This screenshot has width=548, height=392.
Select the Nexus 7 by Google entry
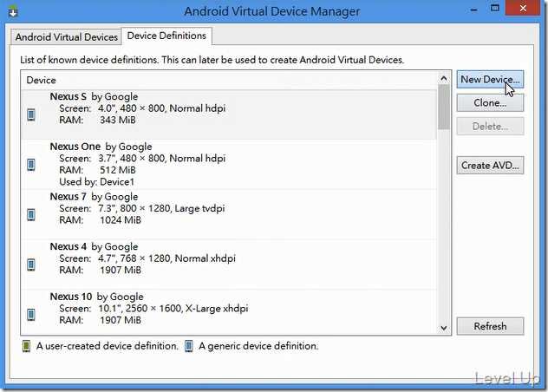(229, 215)
